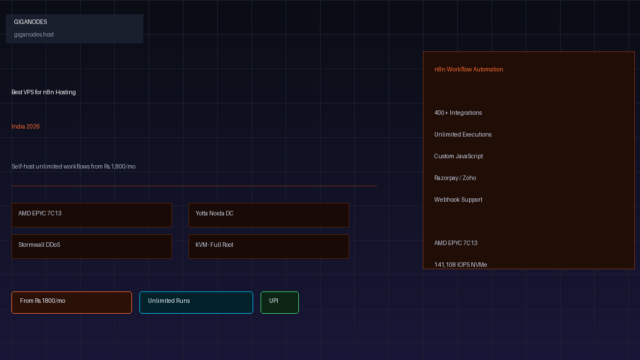
Task: Click the AMD EPYC 7C13 feature card
Action: pos(91,215)
